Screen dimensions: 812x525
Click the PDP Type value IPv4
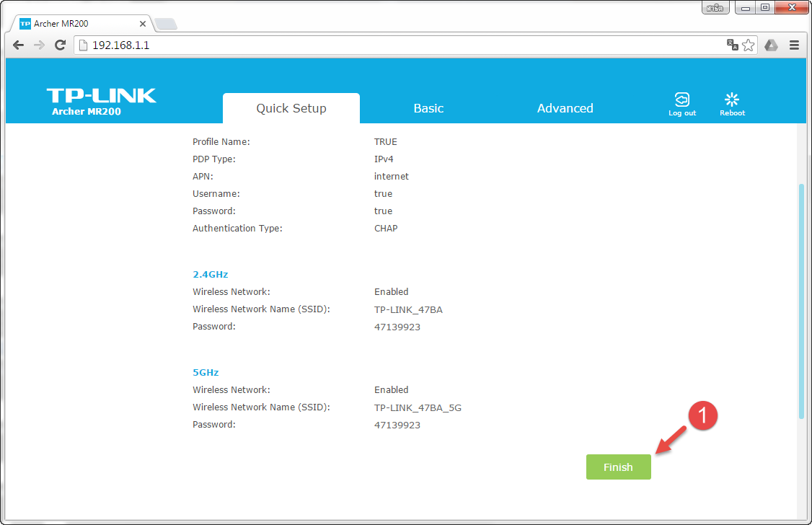pyautogui.click(x=384, y=159)
